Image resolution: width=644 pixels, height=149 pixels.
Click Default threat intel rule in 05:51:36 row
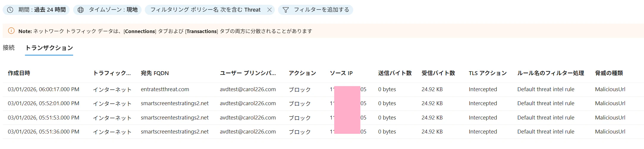click(546, 132)
